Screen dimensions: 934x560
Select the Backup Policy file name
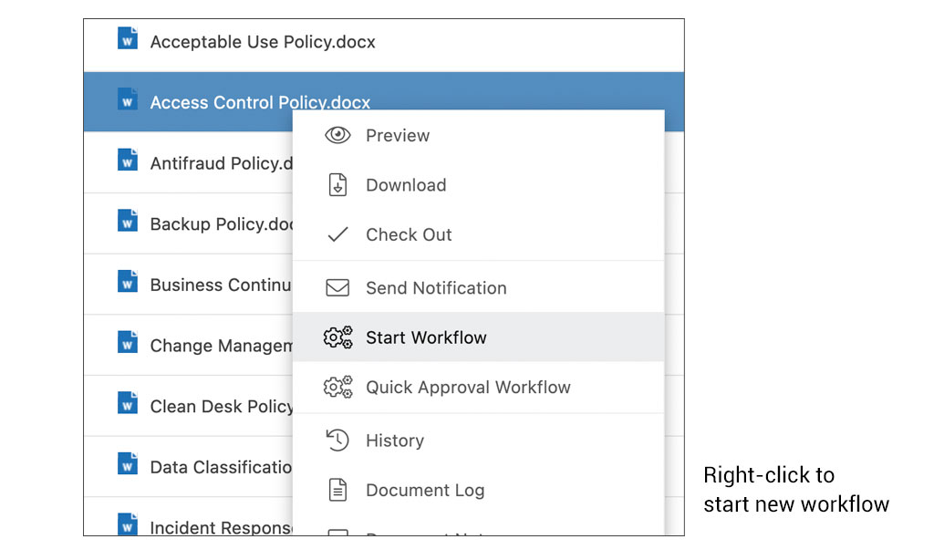221,224
